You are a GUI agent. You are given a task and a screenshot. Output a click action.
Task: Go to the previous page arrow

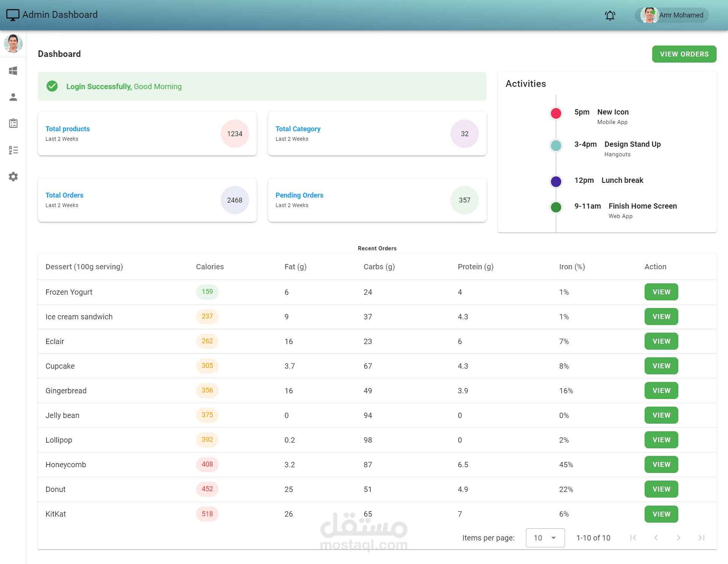[x=656, y=538]
